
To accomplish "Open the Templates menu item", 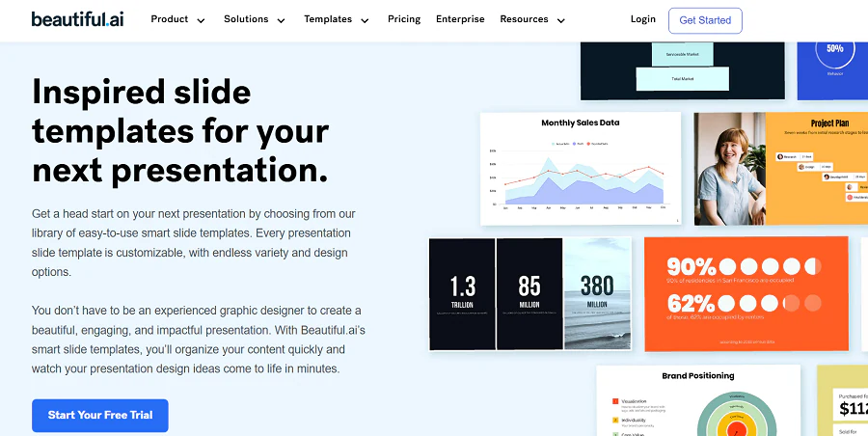I will pyautogui.click(x=328, y=19).
